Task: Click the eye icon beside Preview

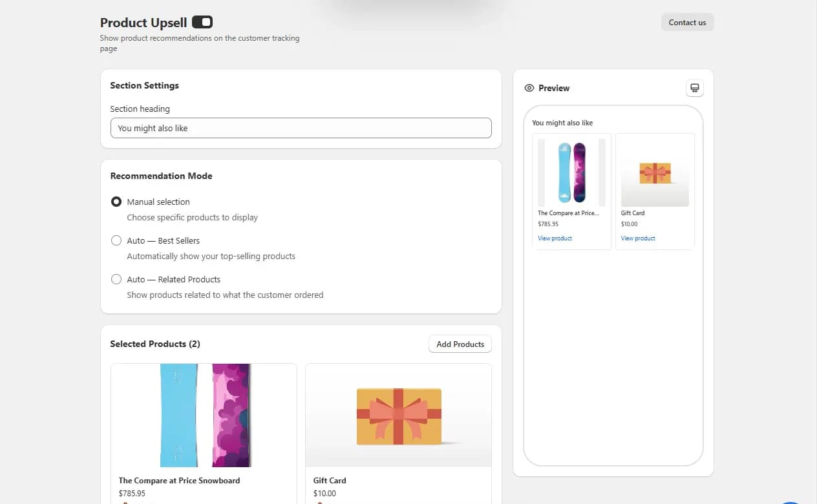Action: point(529,88)
